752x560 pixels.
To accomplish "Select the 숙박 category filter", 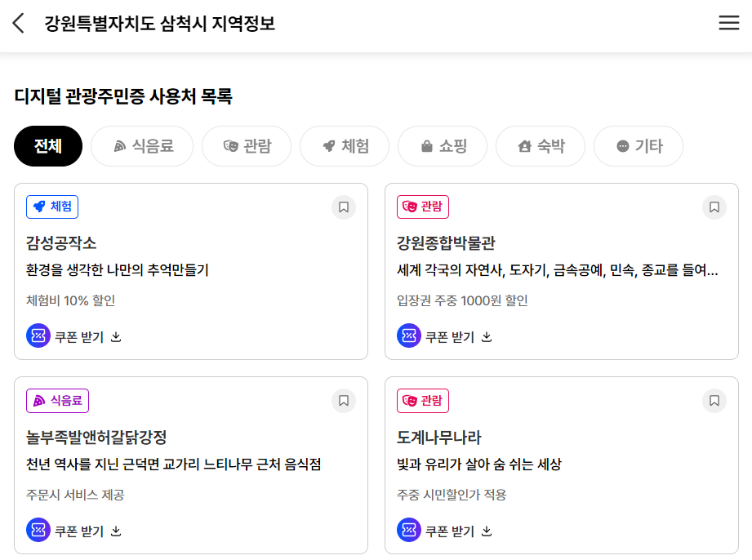I will tap(541, 146).
